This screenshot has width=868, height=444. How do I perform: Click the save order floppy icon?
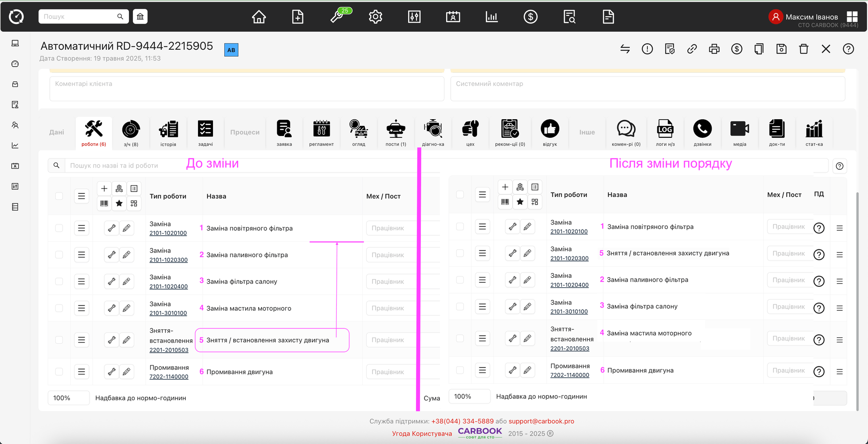(781, 49)
